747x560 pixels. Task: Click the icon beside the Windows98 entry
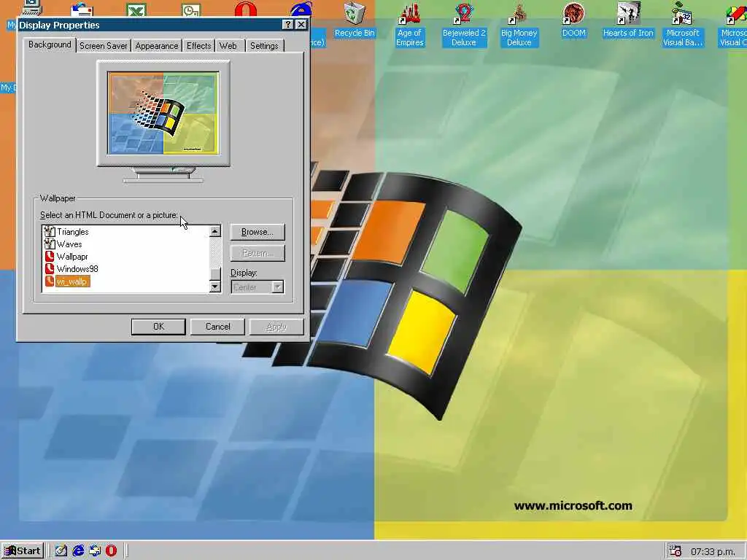click(49, 268)
